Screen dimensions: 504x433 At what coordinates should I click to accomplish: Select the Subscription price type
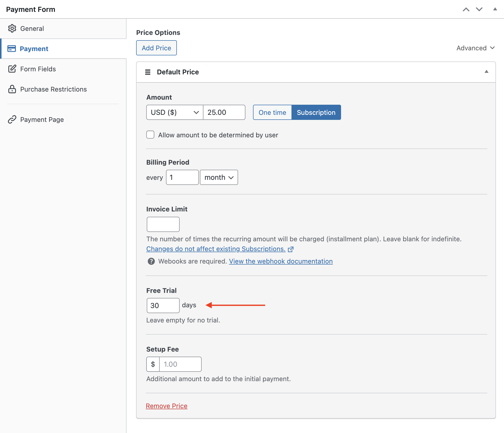(316, 112)
